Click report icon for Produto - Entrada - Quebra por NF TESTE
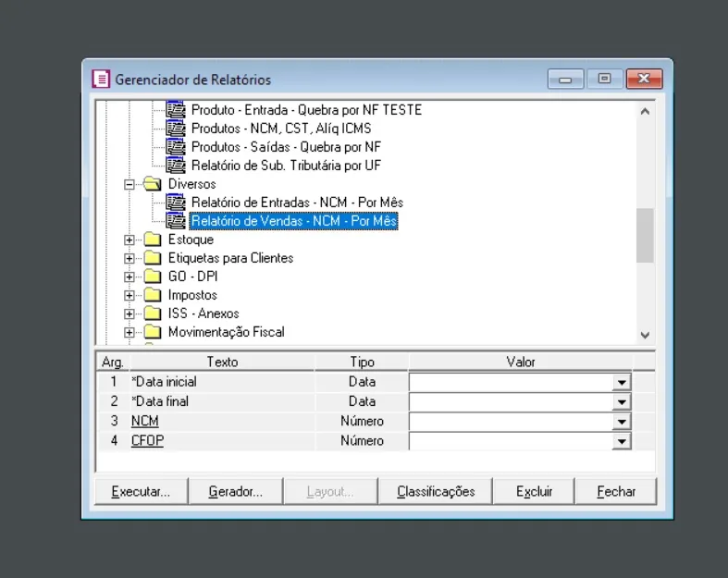Viewport: 728px width, 578px height. [176, 109]
